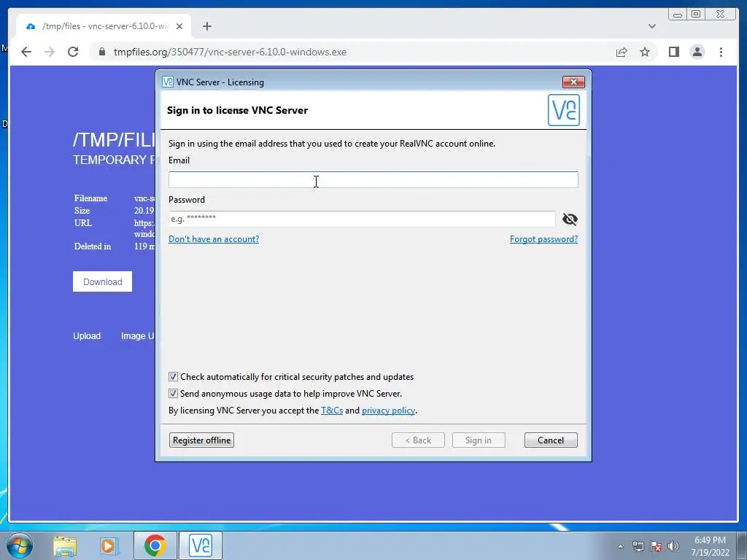Close the /tmp/files tab

(x=179, y=26)
